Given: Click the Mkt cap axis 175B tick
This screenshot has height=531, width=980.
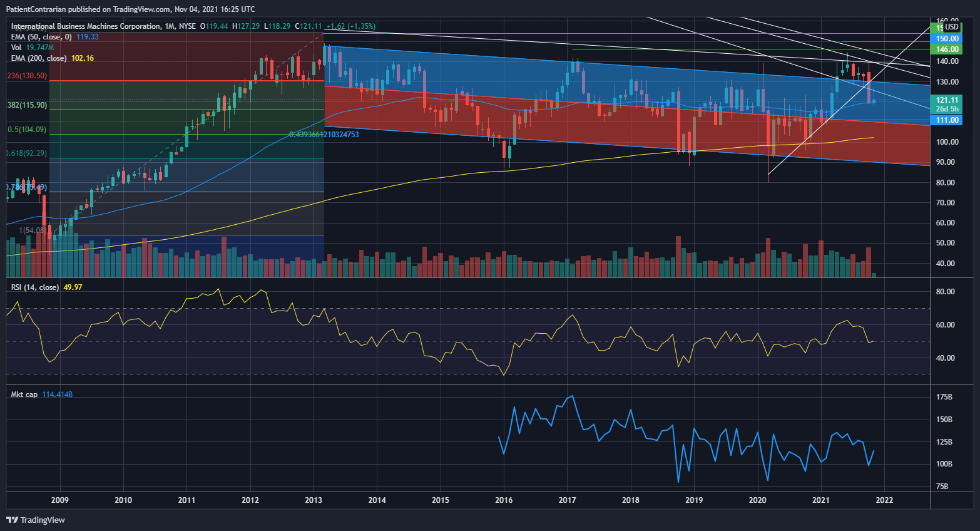Looking at the screenshot, I should (944, 398).
